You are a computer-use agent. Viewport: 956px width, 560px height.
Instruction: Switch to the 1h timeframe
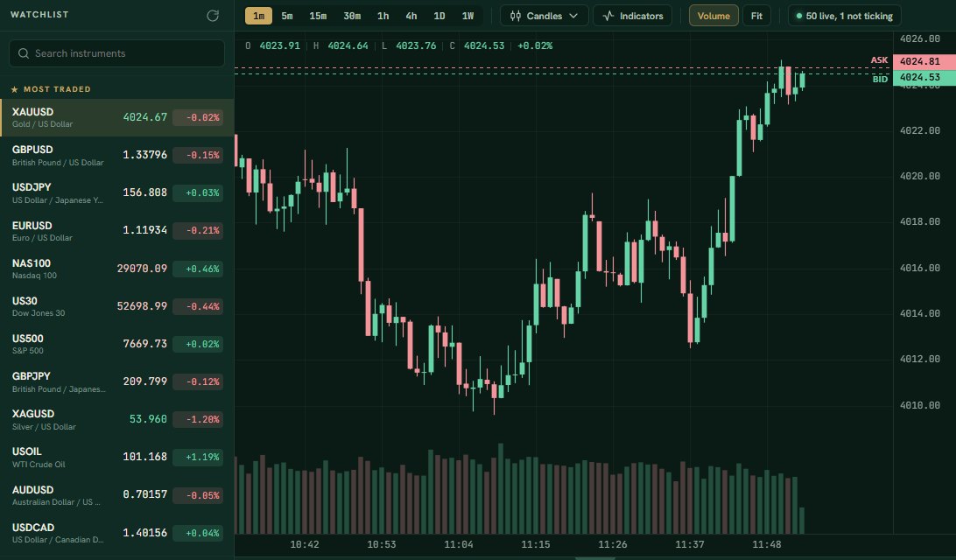point(383,16)
